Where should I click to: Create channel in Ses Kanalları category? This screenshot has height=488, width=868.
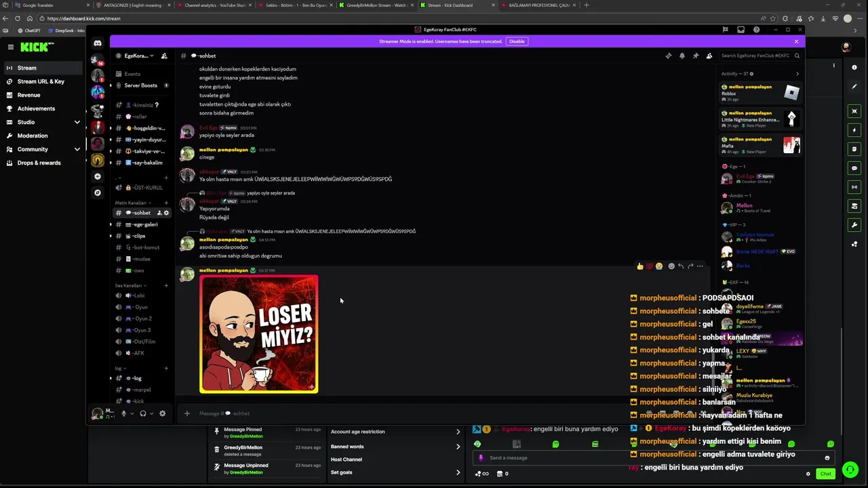click(x=166, y=285)
